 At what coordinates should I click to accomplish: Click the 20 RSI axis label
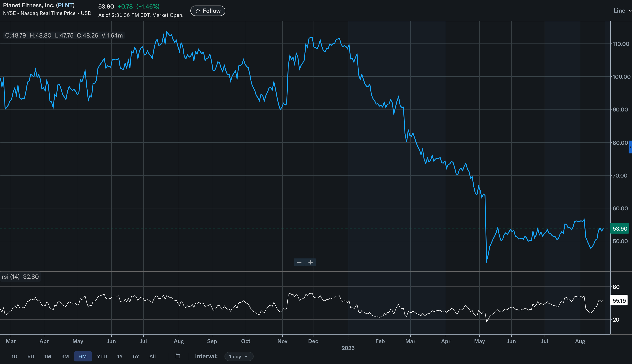[616, 319]
